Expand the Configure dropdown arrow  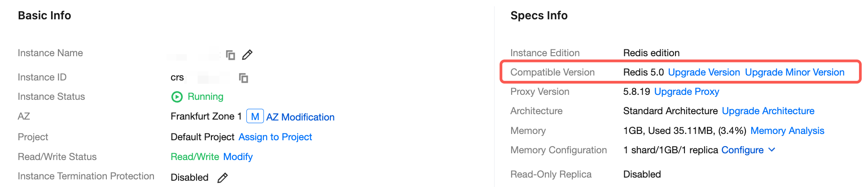coord(772,150)
